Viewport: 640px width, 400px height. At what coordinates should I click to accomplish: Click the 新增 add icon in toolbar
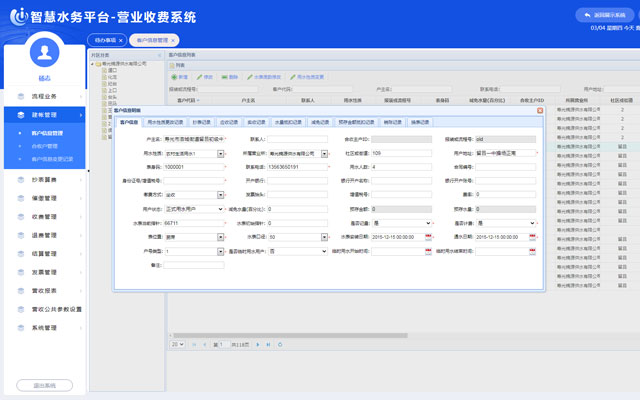[x=172, y=76]
